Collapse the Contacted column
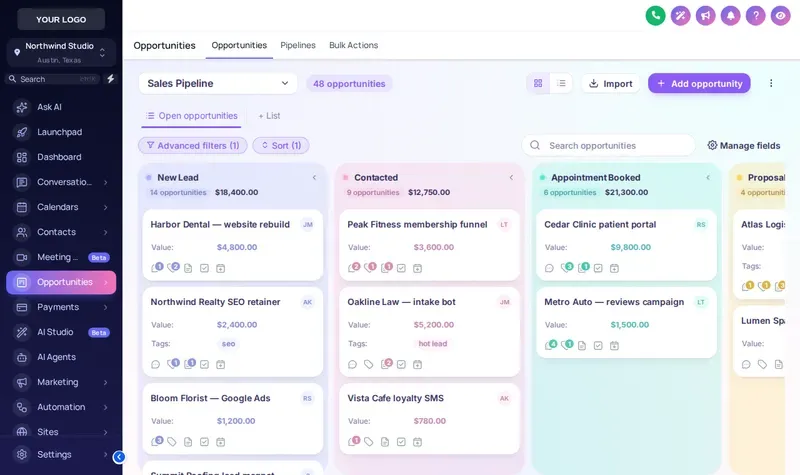This screenshot has width=800, height=475. [x=511, y=178]
